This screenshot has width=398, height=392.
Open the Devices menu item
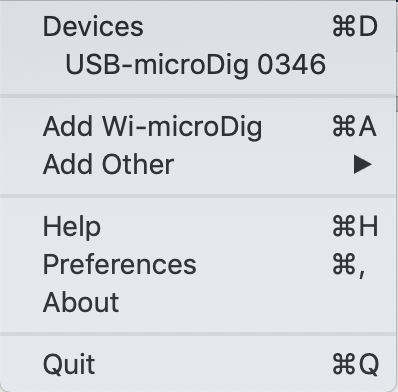pyautogui.click(x=198, y=27)
